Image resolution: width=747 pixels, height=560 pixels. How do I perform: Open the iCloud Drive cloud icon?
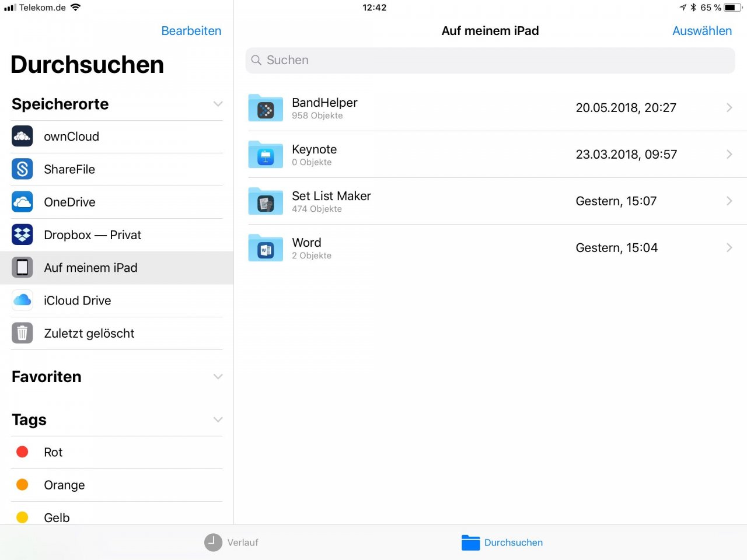tap(22, 300)
